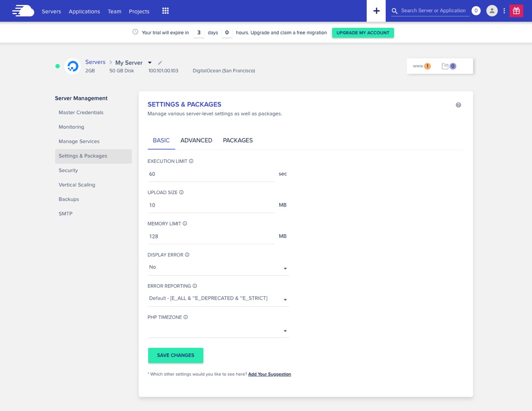Open the help question mark icon
The width and height of the screenshot is (532, 411).
click(458, 105)
